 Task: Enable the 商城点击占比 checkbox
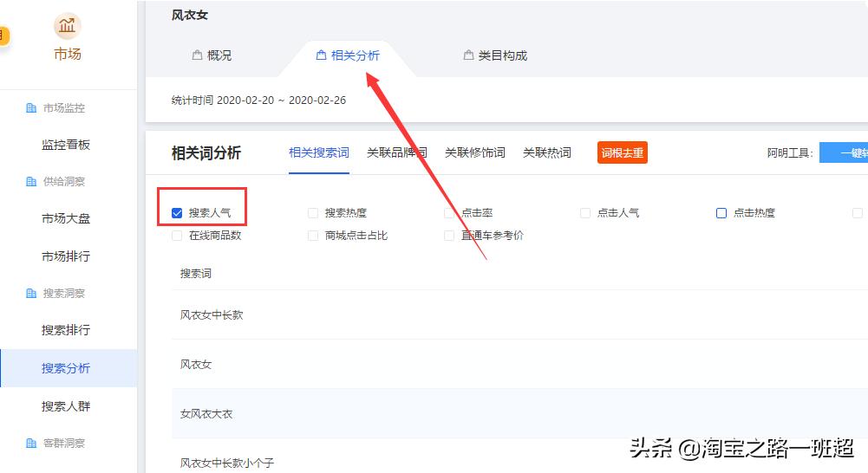pos(313,236)
